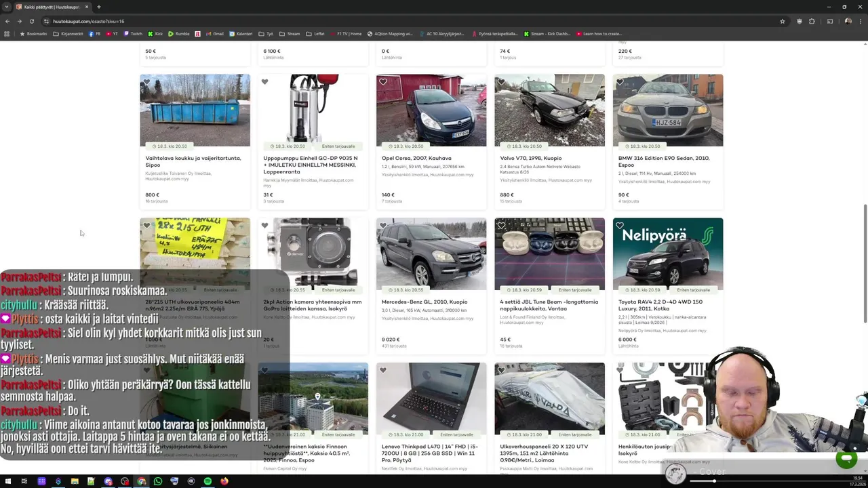This screenshot has height=488, width=868.
Task: Click the browser back arrow
Action: pyautogui.click(x=7, y=21)
